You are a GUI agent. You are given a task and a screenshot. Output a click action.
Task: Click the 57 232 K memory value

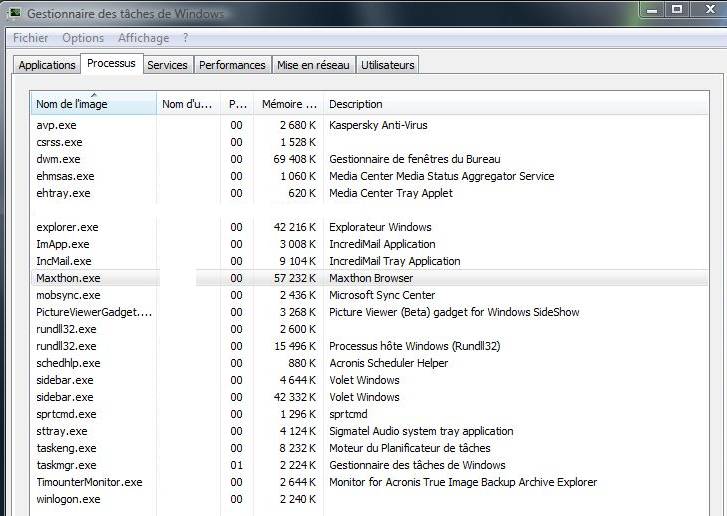[294, 278]
